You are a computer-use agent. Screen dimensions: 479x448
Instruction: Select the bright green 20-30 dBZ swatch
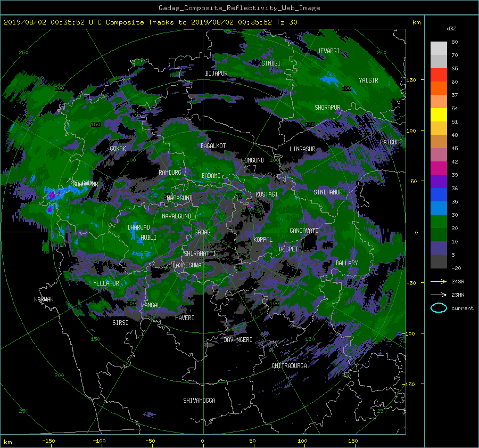[439, 221]
